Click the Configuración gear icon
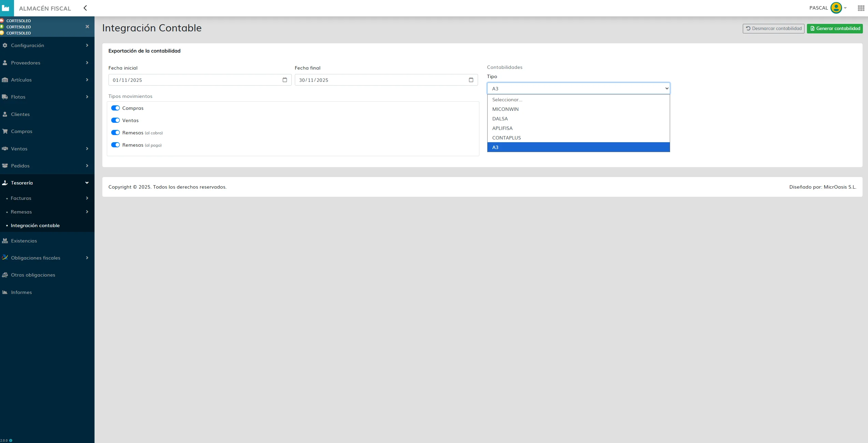 coord(5,45)
